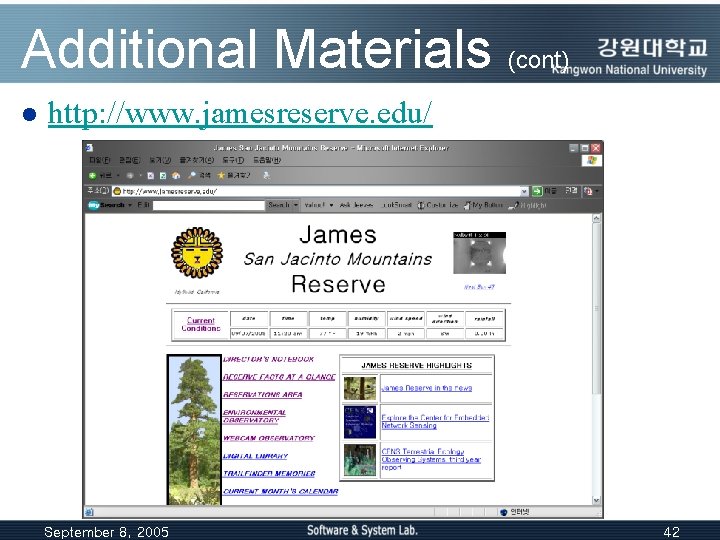Click the Customize toolbar item
The width and height of the screenshot is (720, 540).
click(x=437, y=205)
